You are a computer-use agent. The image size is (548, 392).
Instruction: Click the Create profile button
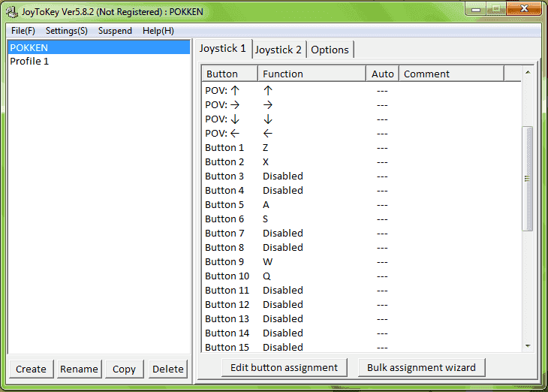[31, 369]
